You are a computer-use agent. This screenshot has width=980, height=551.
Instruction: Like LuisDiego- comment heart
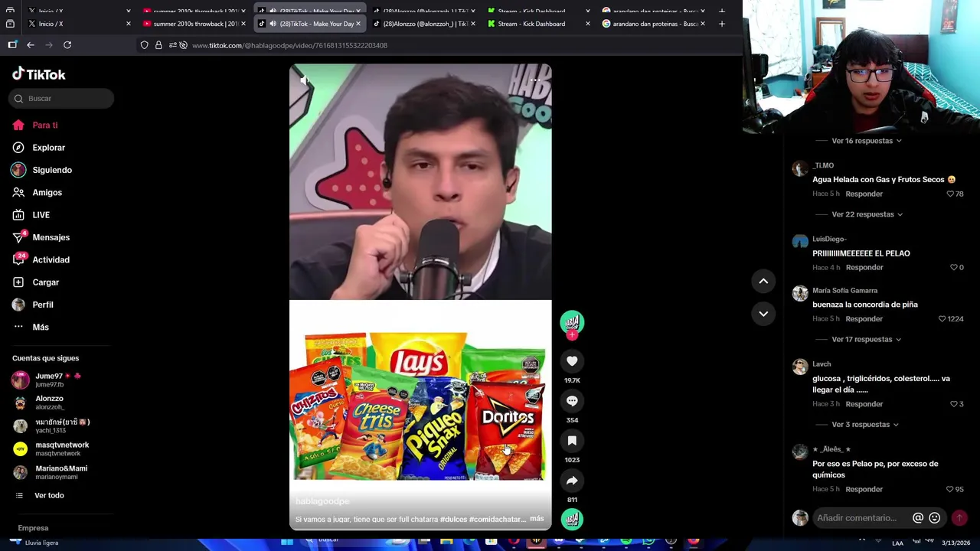tap(954, 267)
